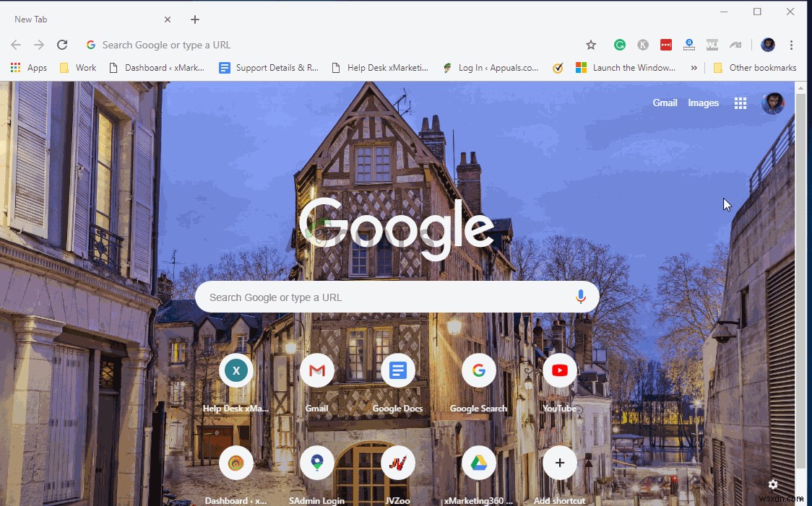Open the JVZoo shortcut

[x=398, y=463]
